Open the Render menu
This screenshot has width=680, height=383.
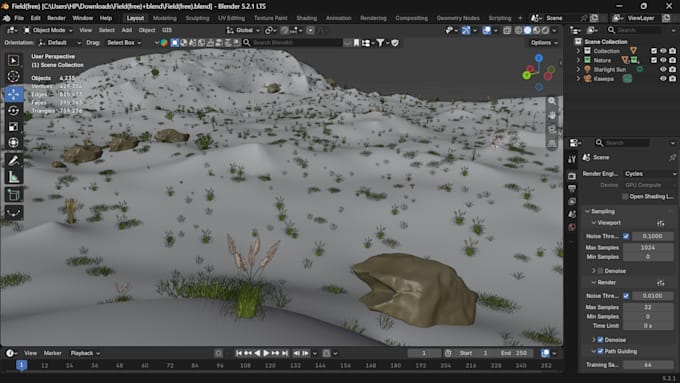point(56,18)
